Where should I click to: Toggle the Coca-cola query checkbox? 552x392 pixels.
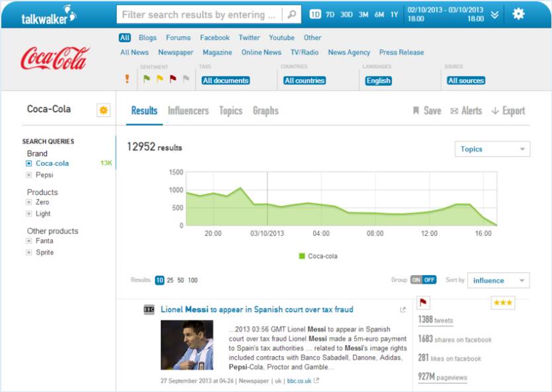click(29, 163)
